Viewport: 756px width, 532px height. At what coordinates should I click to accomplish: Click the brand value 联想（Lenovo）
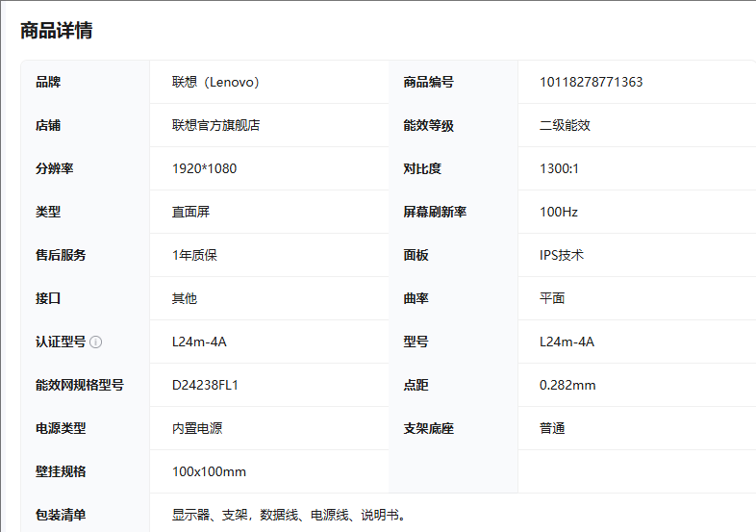pos(215,82)
